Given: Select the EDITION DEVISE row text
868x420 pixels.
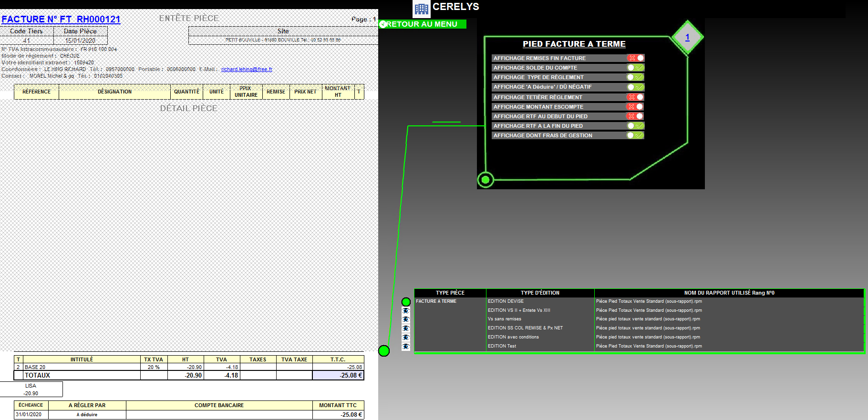Looking at the screenshot, I should (506, 301).
